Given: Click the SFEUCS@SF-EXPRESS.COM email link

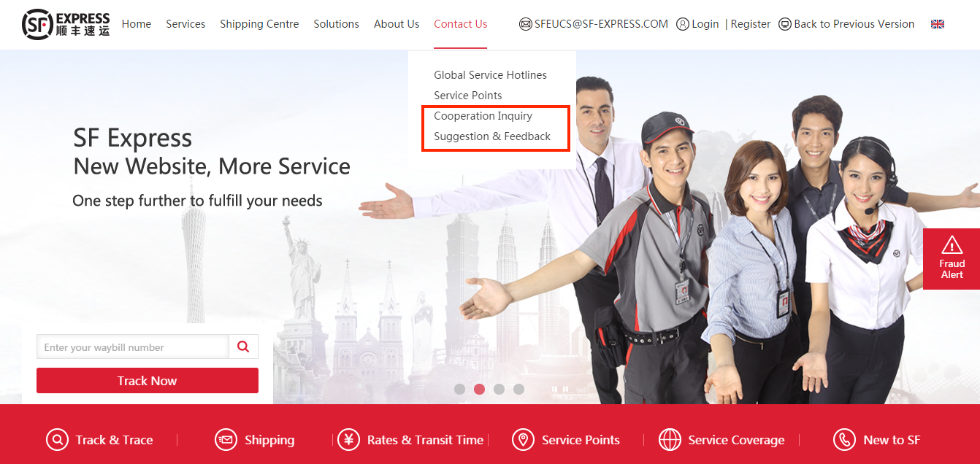Looking at the screenshot, I should pos(601,24).
